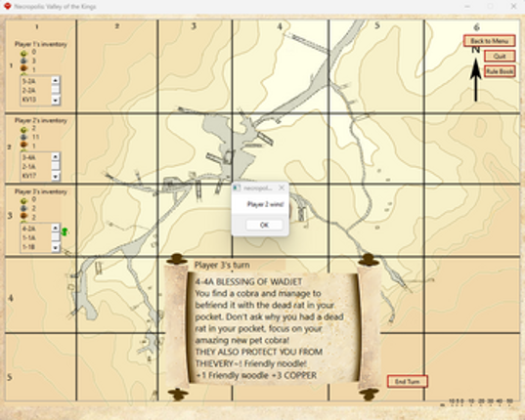Click the Necropolis app icon in title bar

coord(7,6)
